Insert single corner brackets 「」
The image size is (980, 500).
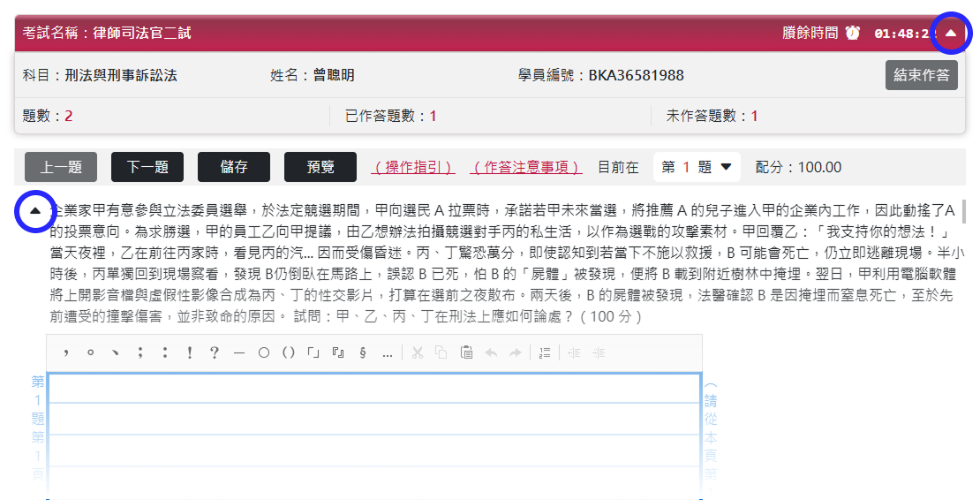point(313,353)
